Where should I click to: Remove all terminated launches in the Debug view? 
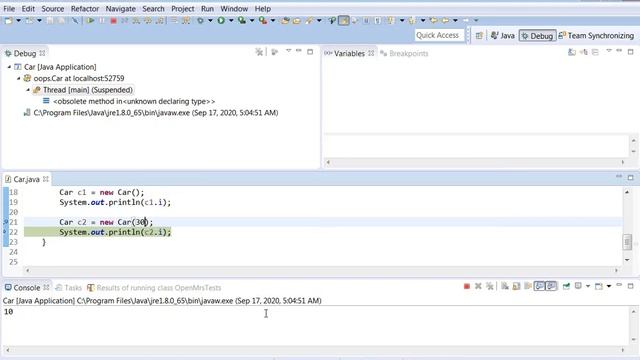[x=259, y=52]
